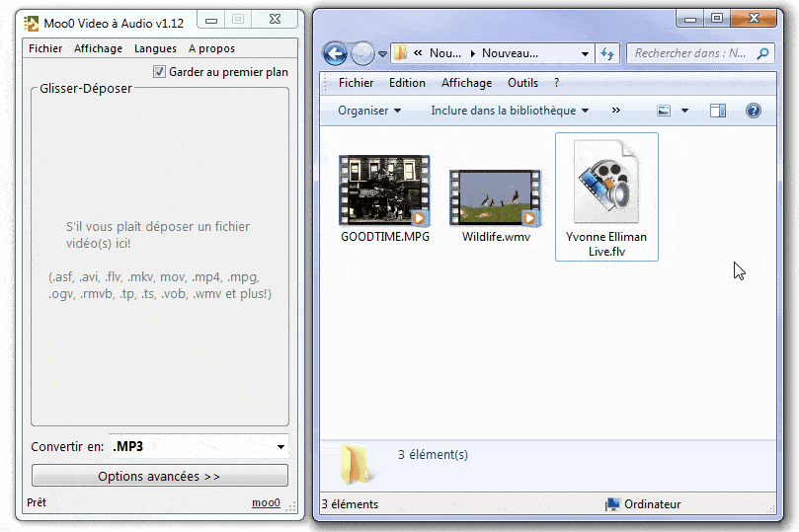Open the Explorer Affichage menu
This screenshot has width=799, height=532.
pyautogui.click(x=466, y=83)
